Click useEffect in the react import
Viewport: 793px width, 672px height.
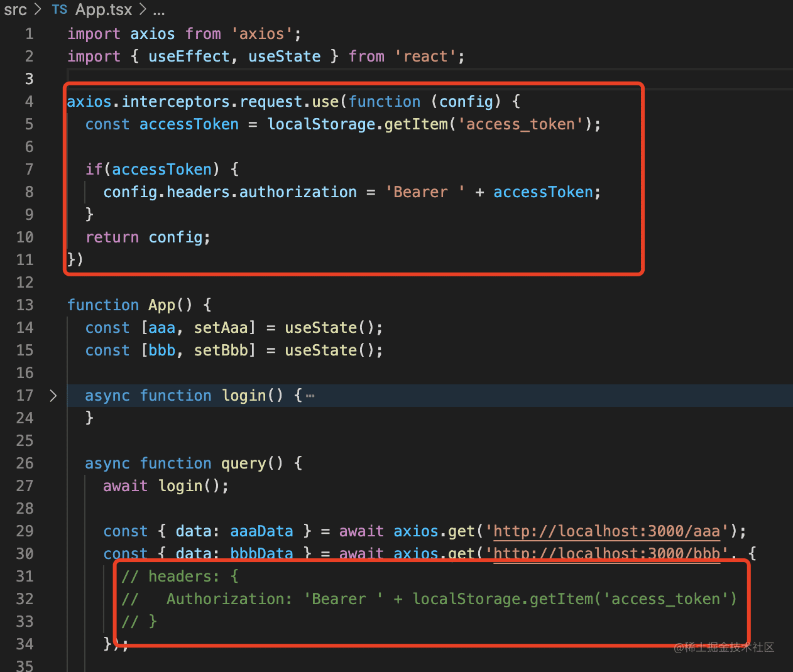[x=189, y=57]
